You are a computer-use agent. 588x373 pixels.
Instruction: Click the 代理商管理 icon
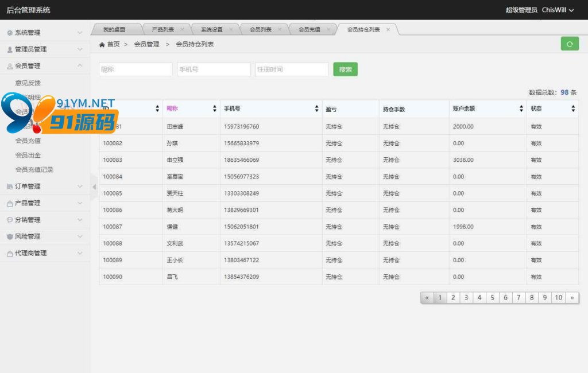point(10,254)
